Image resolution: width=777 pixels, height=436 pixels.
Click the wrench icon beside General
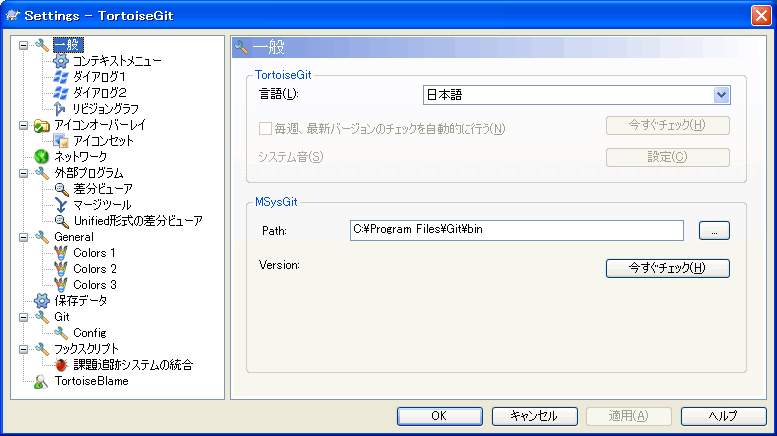[42, 237]
